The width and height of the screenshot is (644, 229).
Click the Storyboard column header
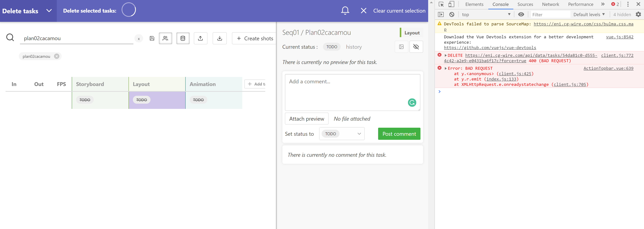[x=90, y=84]
